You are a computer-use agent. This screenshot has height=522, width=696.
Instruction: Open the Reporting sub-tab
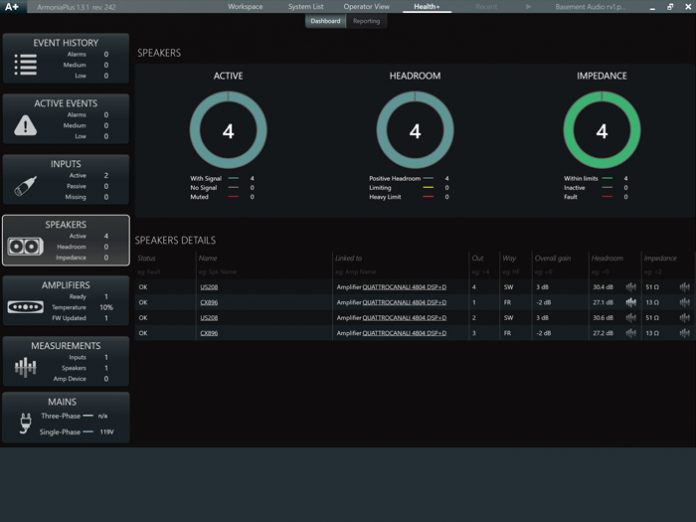(x=366, y=21)
